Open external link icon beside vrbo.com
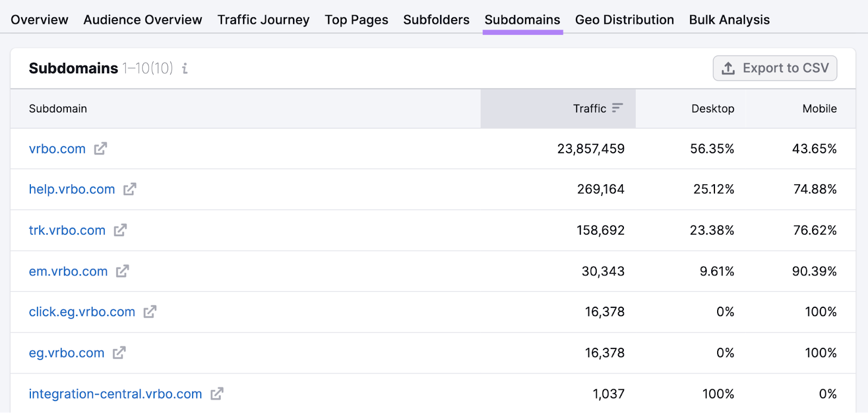This screenshot has width=868, height=413. coord(100,149)
